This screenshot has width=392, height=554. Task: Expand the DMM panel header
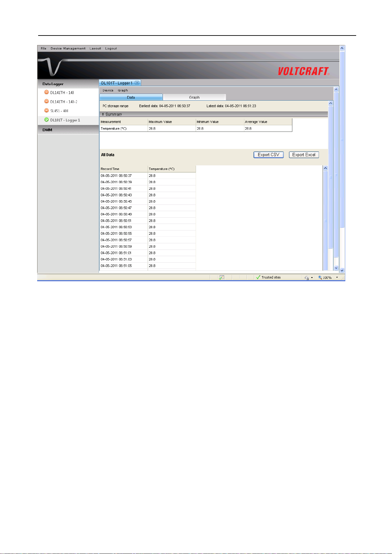[x=68, y=130]
